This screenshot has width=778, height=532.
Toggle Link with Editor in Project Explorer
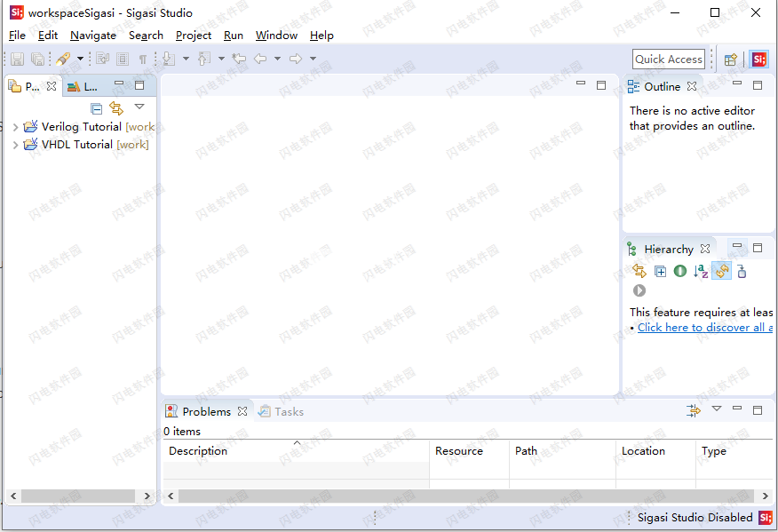tap(116, 107)
